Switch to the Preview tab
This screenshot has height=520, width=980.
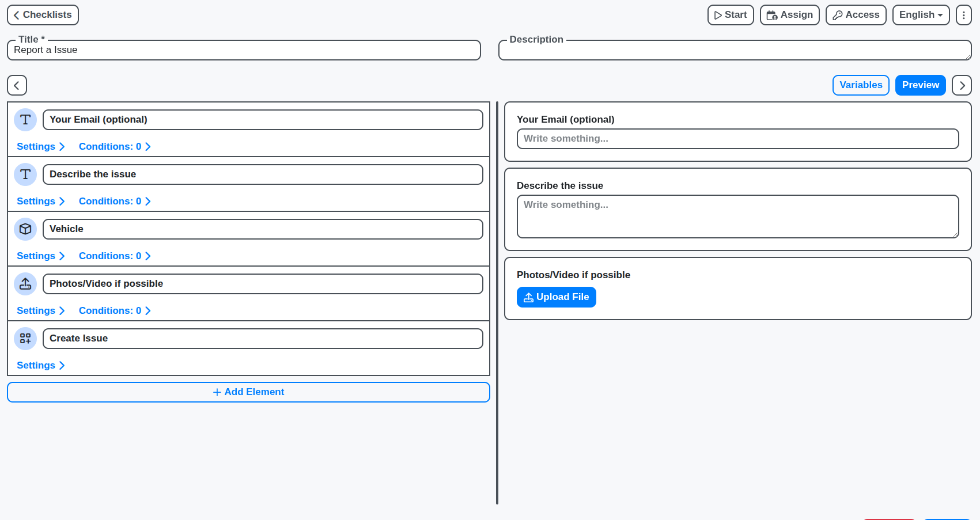click(x=920, y=85)
